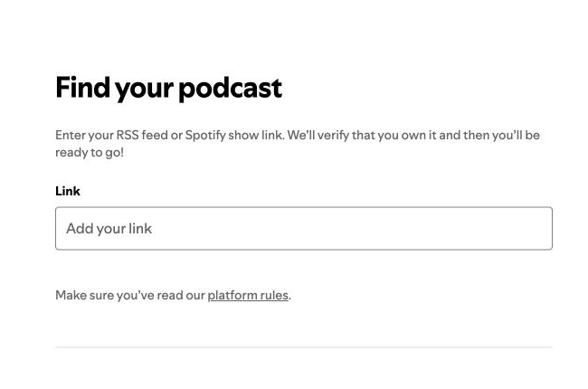This screenshot has width=588, height=389.
Task: Click the 'Find your podcast' heading
Action: tap(169, 88)
